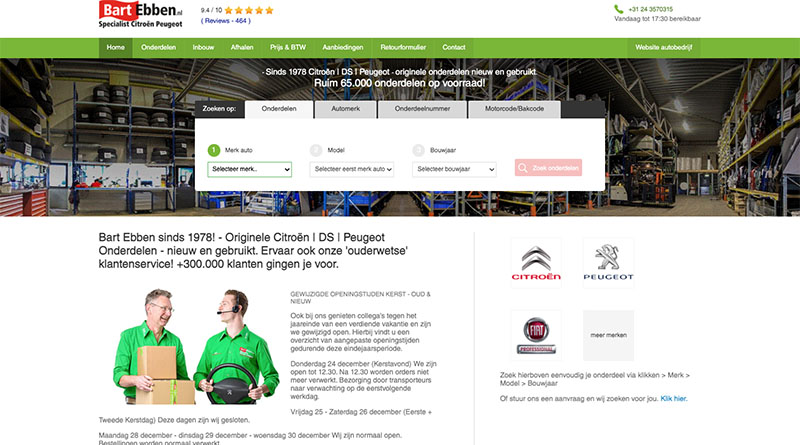Click the search magnifier icon

point(523,168)
